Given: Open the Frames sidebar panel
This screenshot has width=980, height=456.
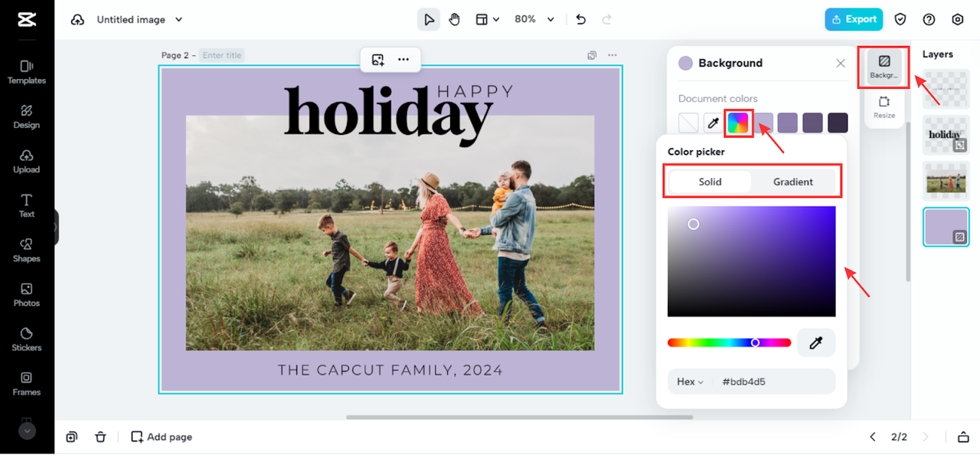Looking at the screenshot, I should pos(27,383).
